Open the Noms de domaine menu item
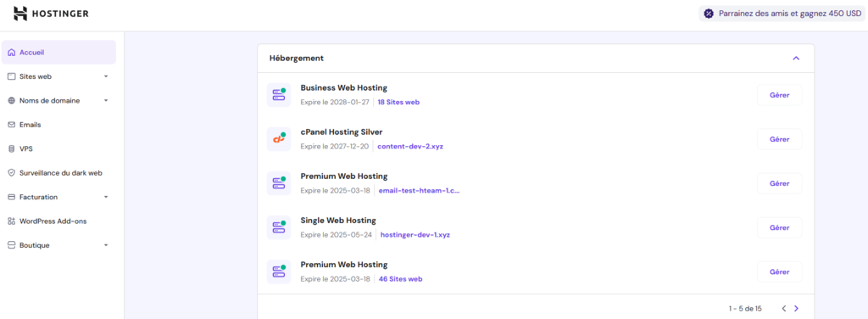Screen dimensions: 868x319 click(x=58, y=101)
